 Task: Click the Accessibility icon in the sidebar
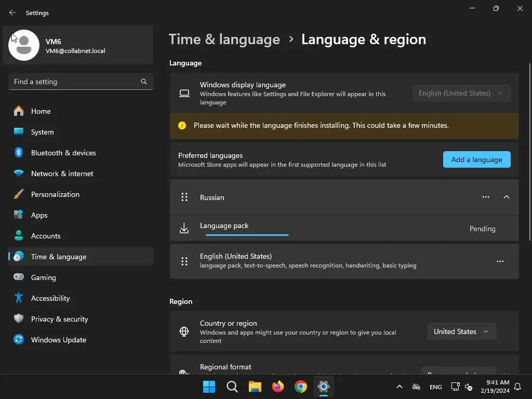coord(19,298)
